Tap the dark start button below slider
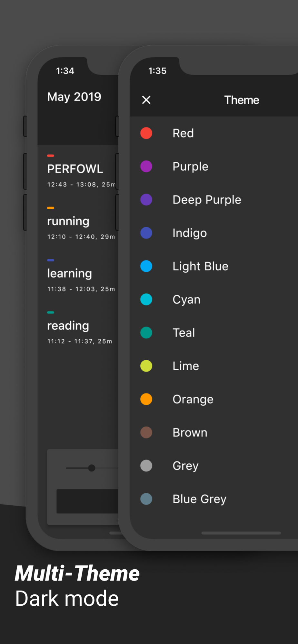This screenshot has width=298, height=644. pyautogui.click(x=87, y=501)
